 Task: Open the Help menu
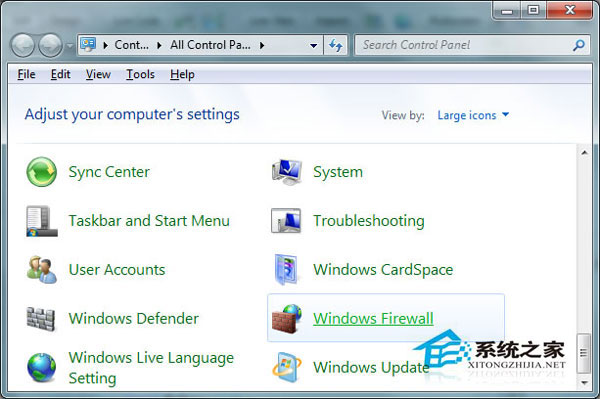tap(182, 74)
